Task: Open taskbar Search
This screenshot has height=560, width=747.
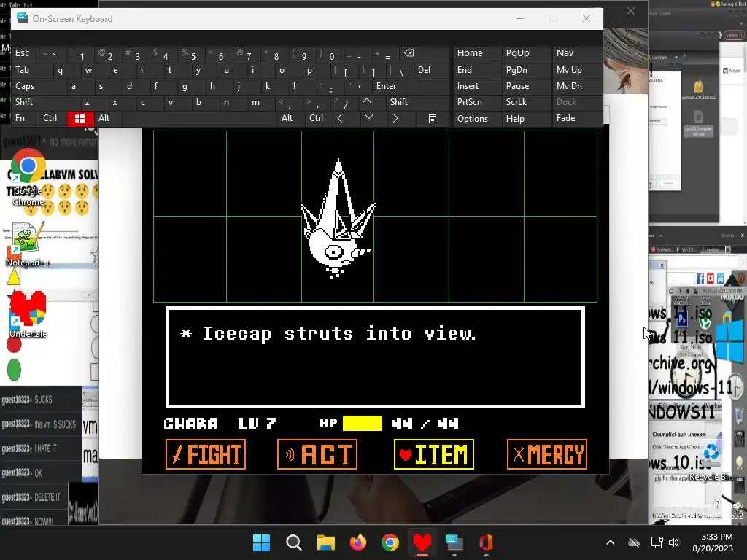Action: [x=293, y=542]
